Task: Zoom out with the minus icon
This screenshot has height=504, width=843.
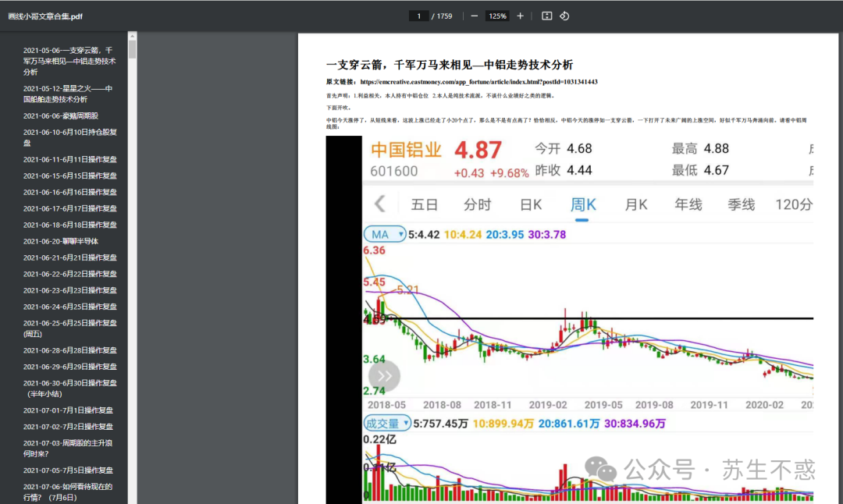Action: pos(475,16)
